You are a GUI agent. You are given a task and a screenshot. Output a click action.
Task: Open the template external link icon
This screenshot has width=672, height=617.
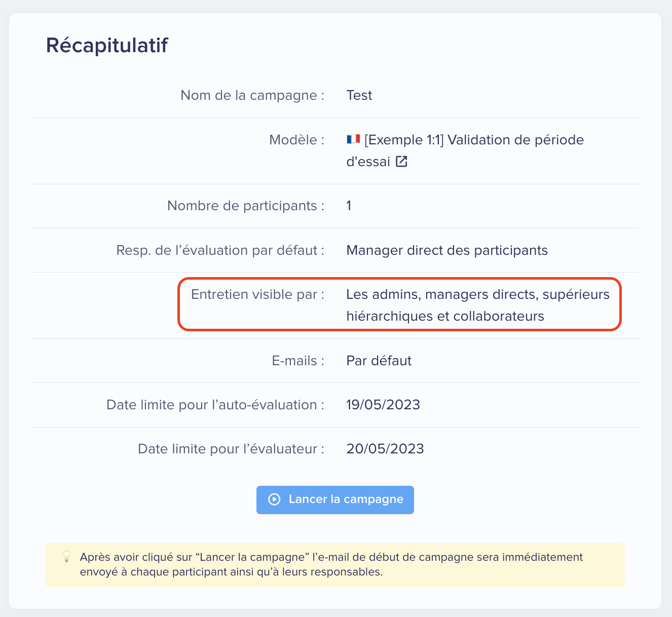coord(401,162)
